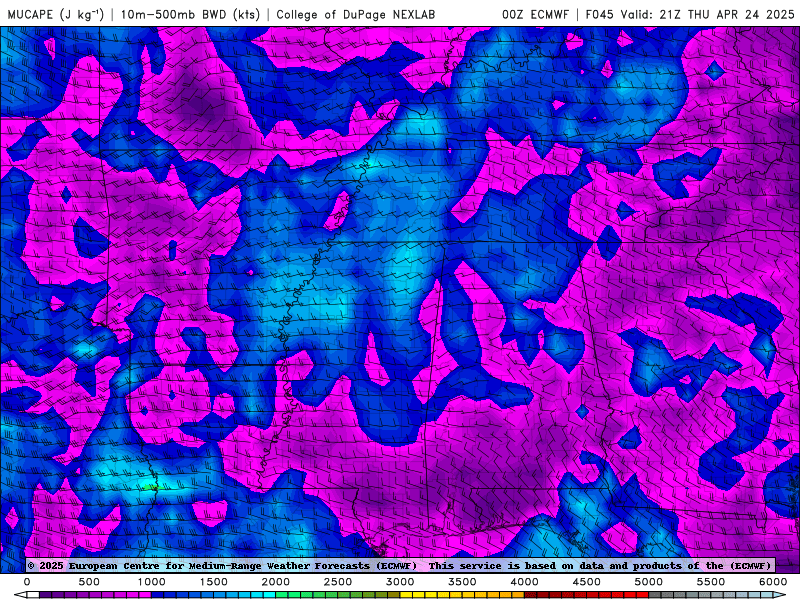
Task: Click the "0" value on the color scale
Action: (27, 582)
